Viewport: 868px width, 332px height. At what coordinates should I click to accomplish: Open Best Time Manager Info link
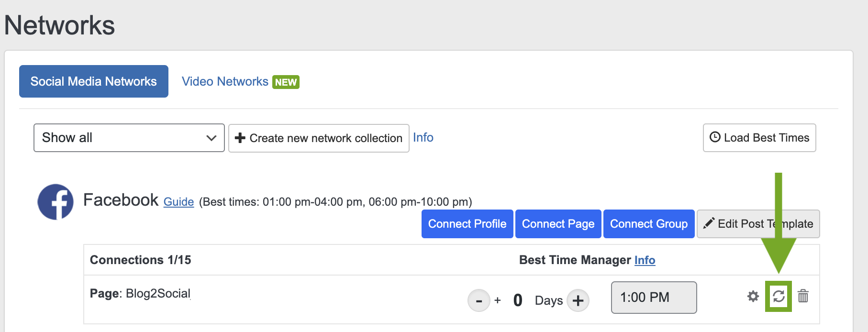645,260
